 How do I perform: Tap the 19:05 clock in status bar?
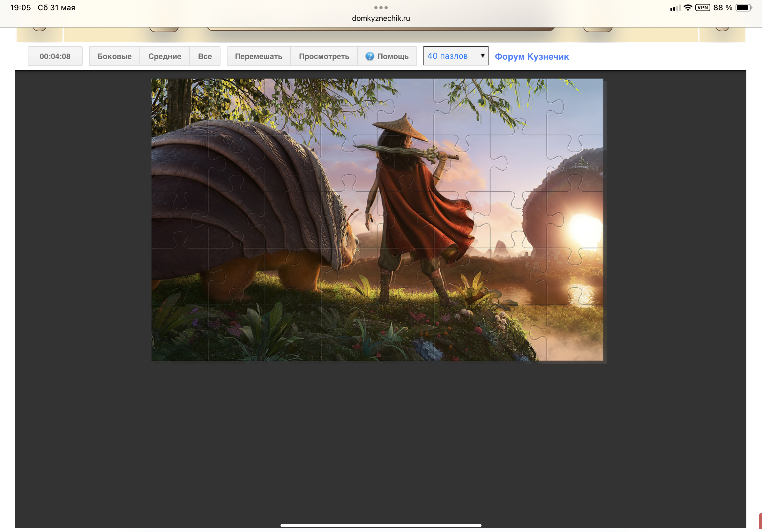click(20, 8)
